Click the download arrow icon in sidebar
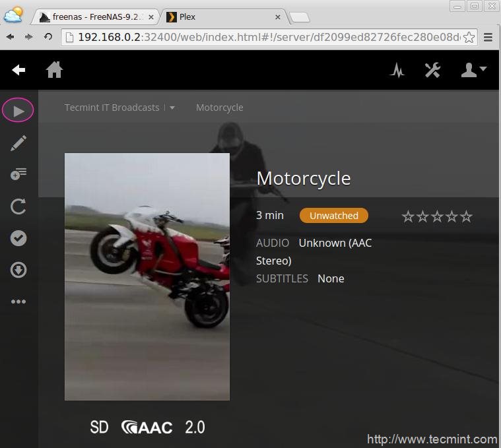Image resolution: width=501 pixels, height=448 pixels. click(18, 270)
